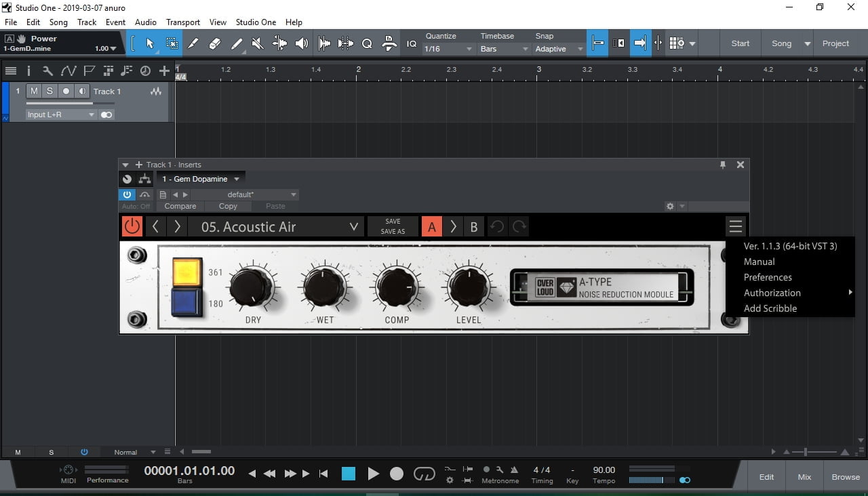The image size is (868, 496).
Task: Expand the 05. Acoustic Air preset list
Action: pyautogui.click(x=353, y=227)
